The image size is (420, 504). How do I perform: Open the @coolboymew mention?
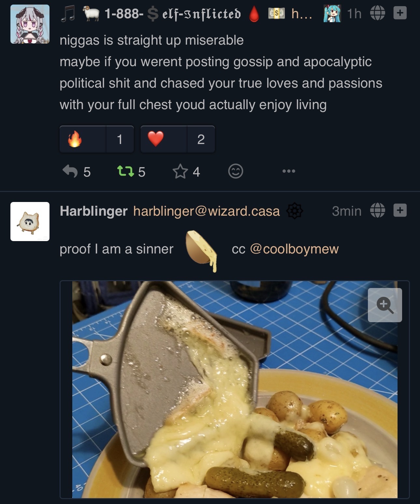pyautogui.click(x=294, y=249)
